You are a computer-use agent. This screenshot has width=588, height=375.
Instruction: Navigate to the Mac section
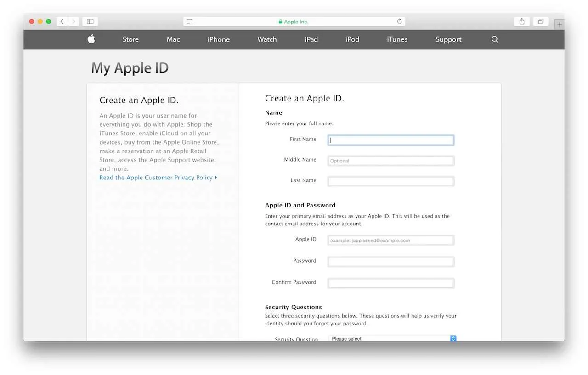[x=173, y=39]
